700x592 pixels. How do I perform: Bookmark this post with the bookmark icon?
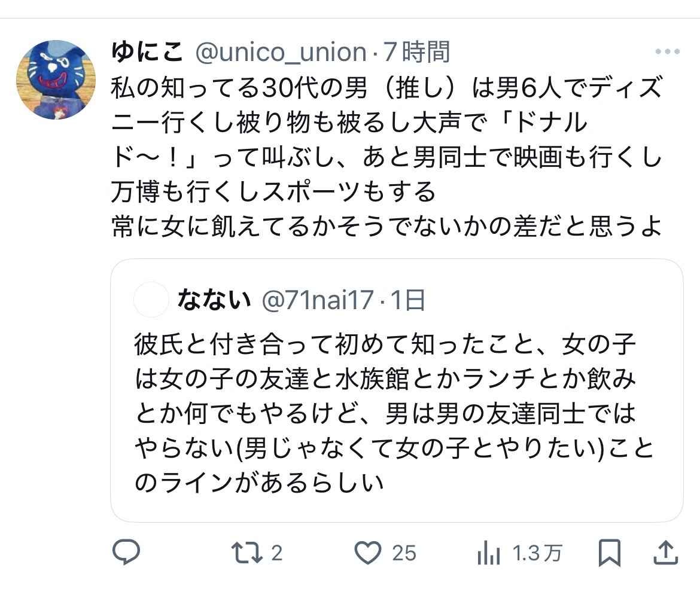coord(609,553)
